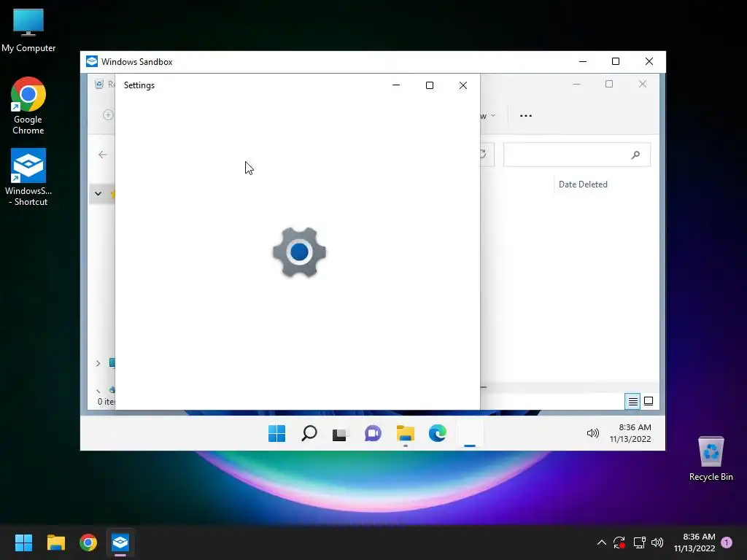Refresh the Recycle Bin Explorer view
Viewport: 747px width, 560px height.
(x=483, y=155)
